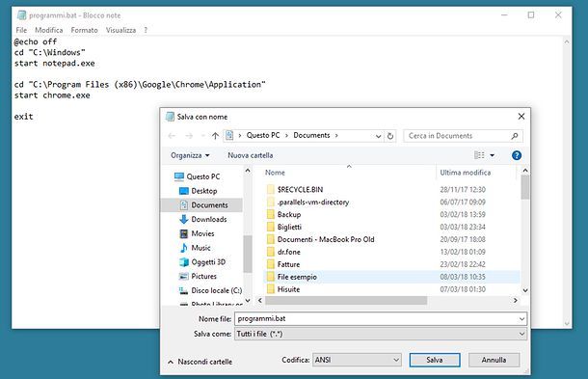This screenshot has height=379, width=588.
Task: Click Documents in address breadcrumb
Action: point(311,135)
